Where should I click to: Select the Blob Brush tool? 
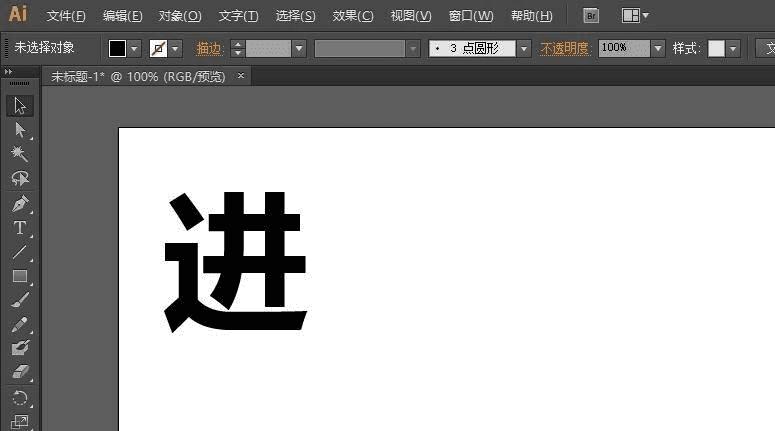click(x=20, y=348)
